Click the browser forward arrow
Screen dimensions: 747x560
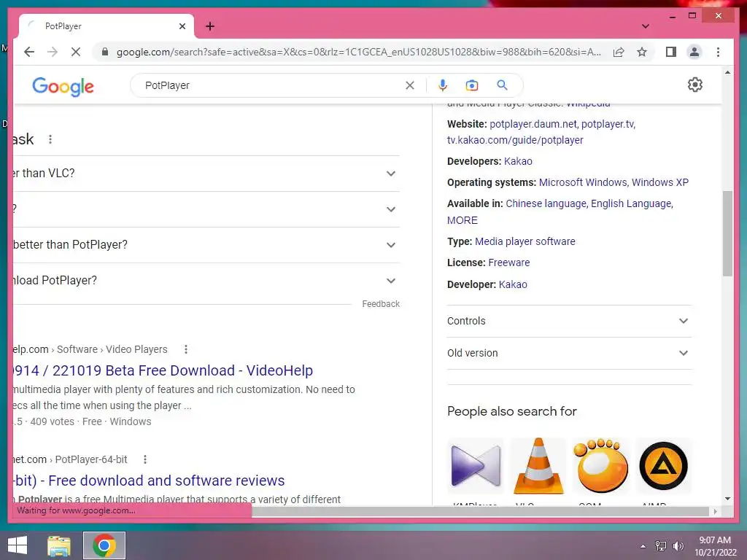(x=53, y=52)
